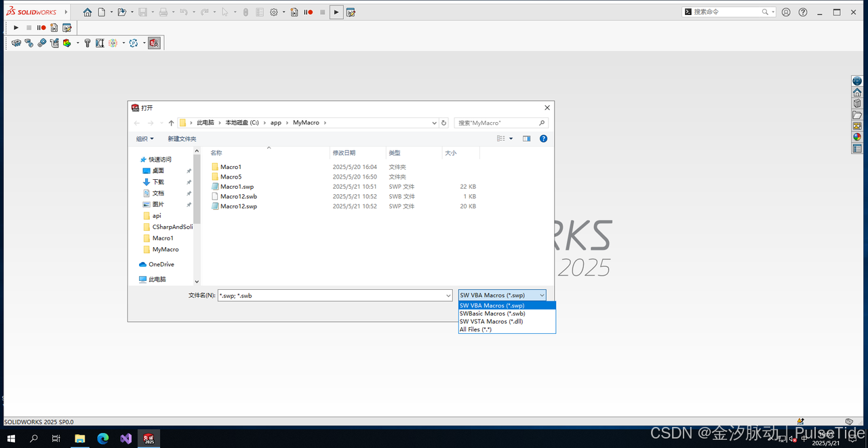Pause the macro recording

click(x=41, y=27)
